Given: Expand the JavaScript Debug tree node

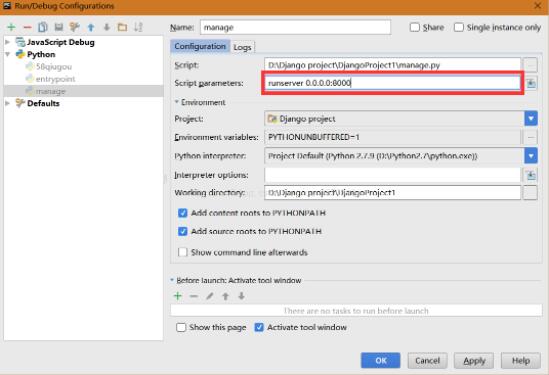Looking at the screenshot, I should [7, 42].
